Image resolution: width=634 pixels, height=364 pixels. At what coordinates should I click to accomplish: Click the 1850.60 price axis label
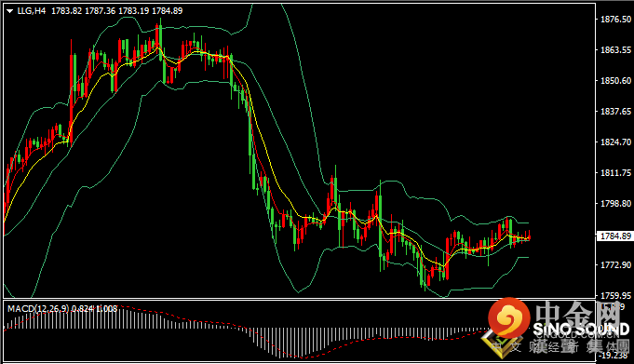pos(615,80)
